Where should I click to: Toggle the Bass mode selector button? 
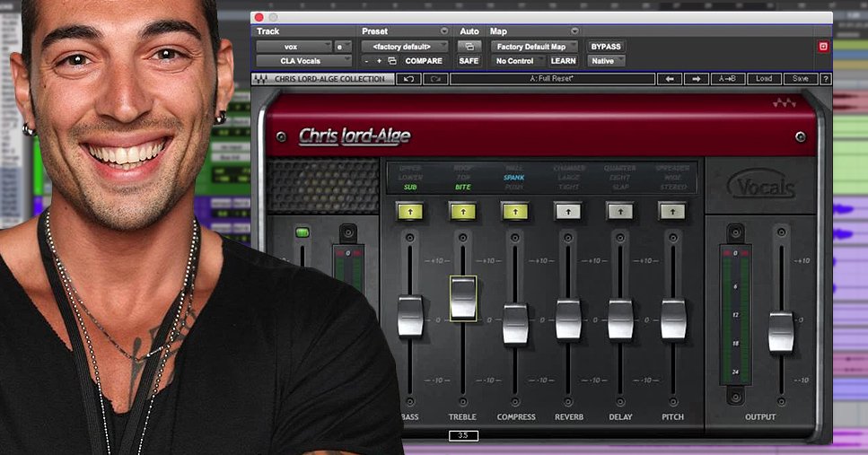click(x=409, y=211)
